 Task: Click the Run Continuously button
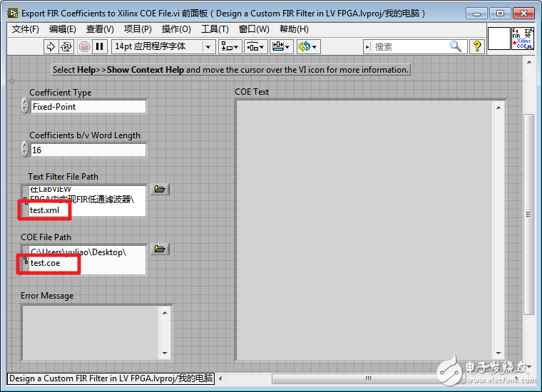(67, 46)
